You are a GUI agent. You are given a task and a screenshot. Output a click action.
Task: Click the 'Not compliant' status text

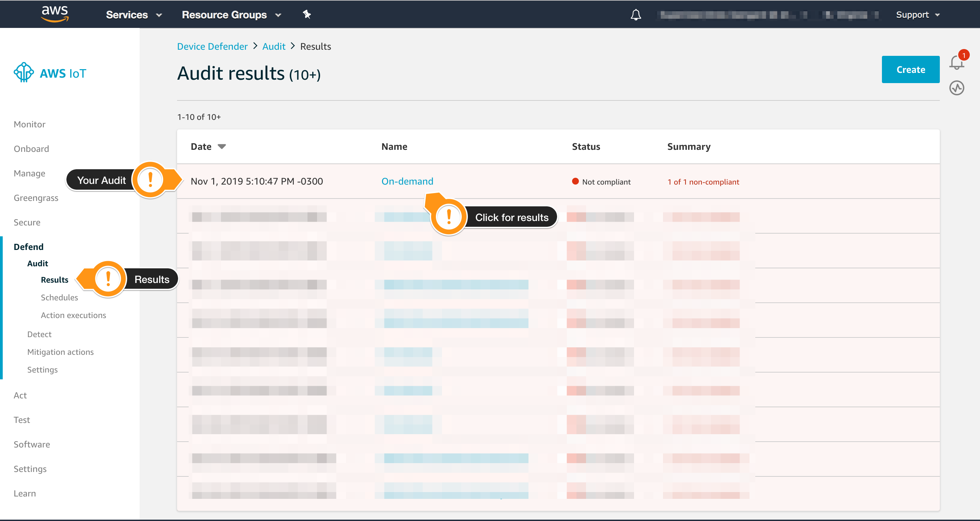point(606,182)
